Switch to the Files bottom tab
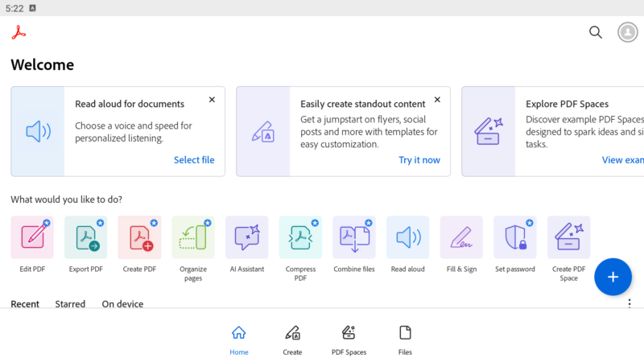The width and height of the screenshot is (644, 362). [405, 340]
